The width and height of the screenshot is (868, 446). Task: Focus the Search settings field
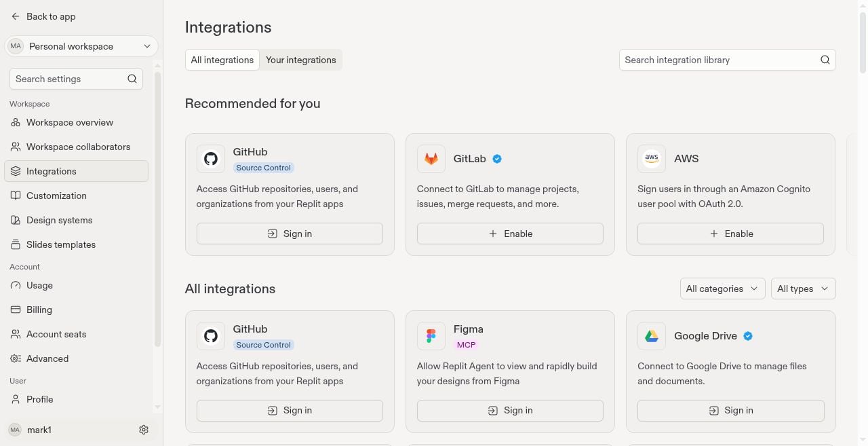tap(76, 79)
